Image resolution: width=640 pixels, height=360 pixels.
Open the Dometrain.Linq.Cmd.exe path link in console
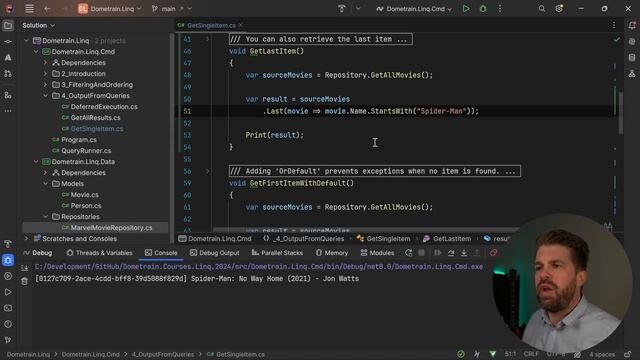point(259,267)
